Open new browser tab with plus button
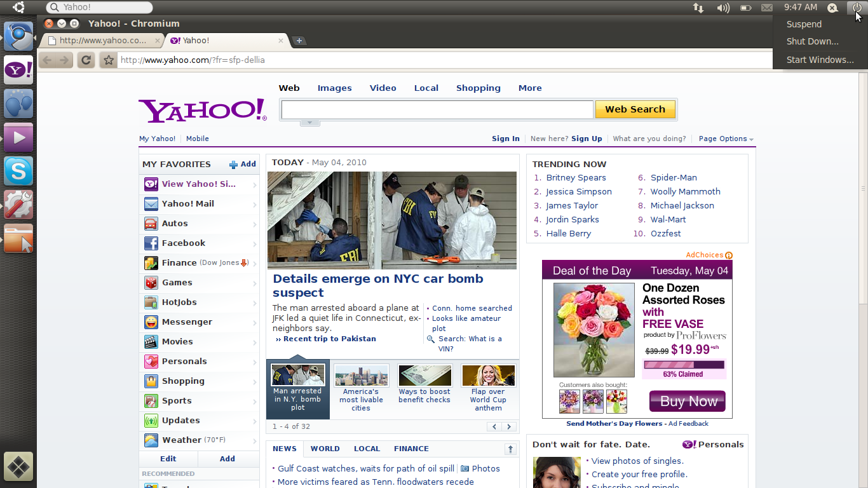The height and width of the screenshot is (488, 868). pyautogui.click(x=299, y=41)
